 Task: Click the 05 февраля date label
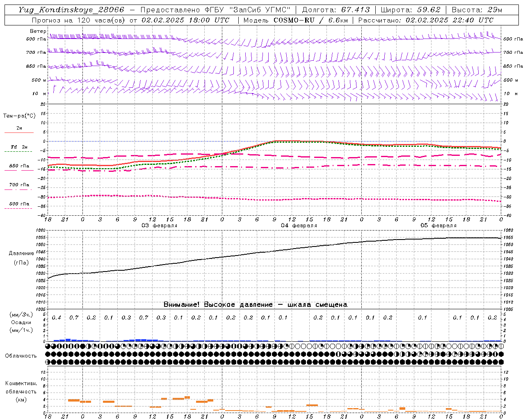(438, 226)
